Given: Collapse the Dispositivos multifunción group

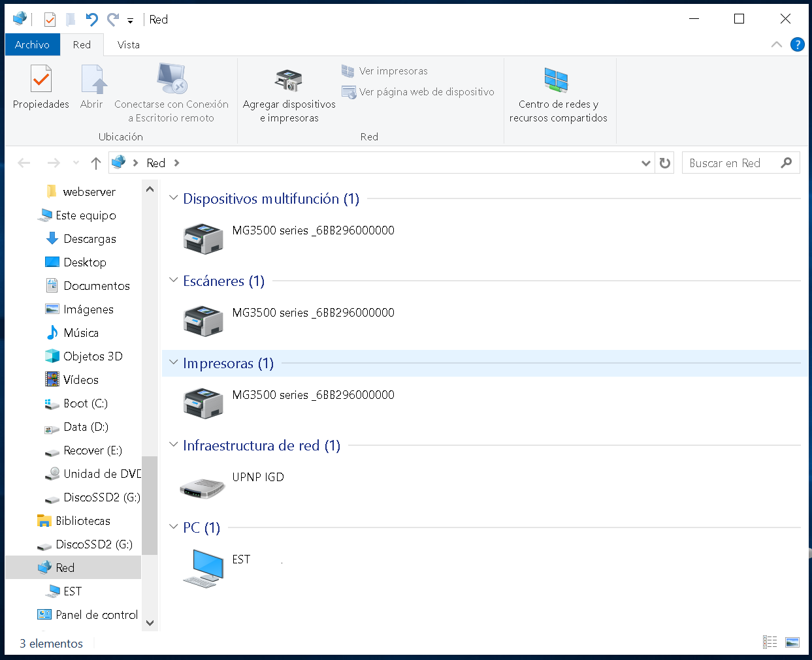Looking at the screenshot, I should [173, 198].
